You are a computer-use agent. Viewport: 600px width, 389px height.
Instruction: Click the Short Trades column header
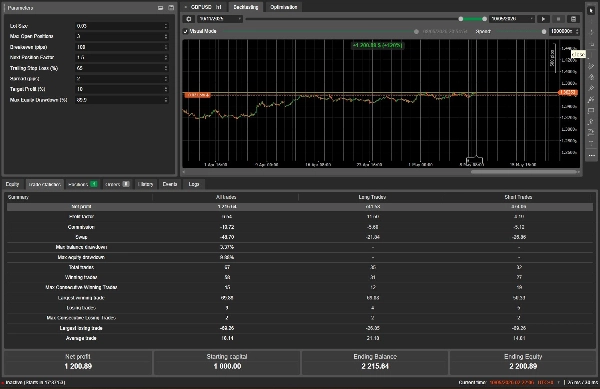[518, 197]
